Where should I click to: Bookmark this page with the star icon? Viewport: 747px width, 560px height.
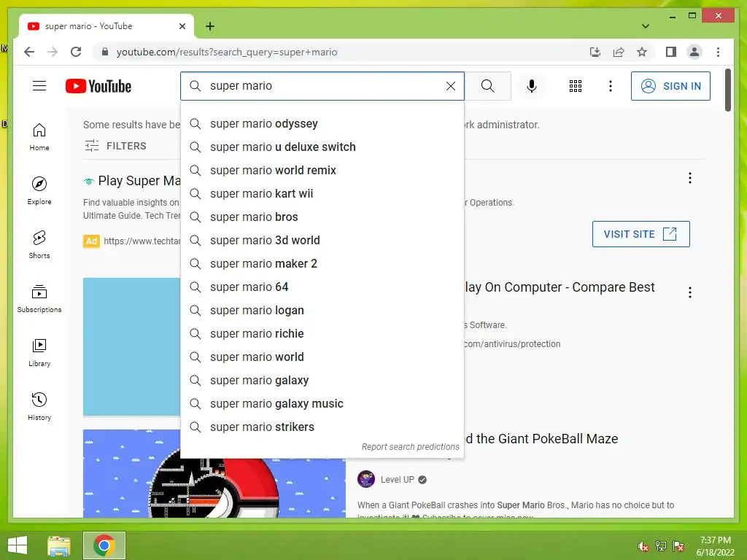[642, 52]
